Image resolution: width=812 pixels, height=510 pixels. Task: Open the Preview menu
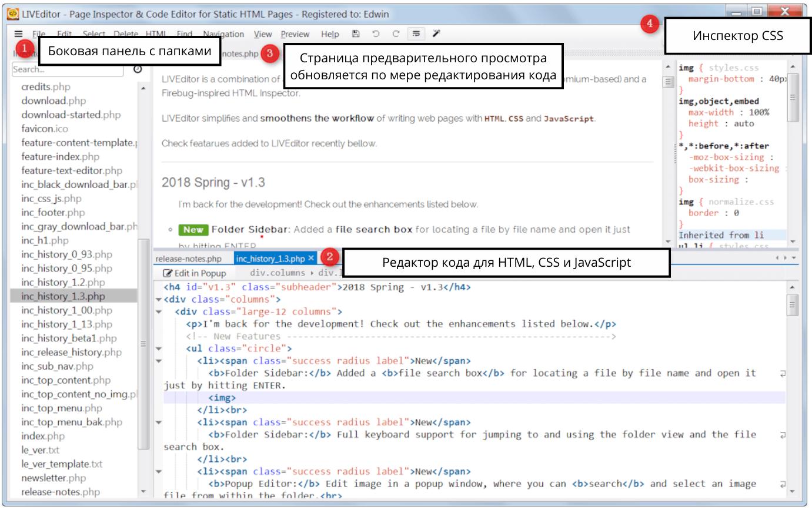click(x=296, y=35)
